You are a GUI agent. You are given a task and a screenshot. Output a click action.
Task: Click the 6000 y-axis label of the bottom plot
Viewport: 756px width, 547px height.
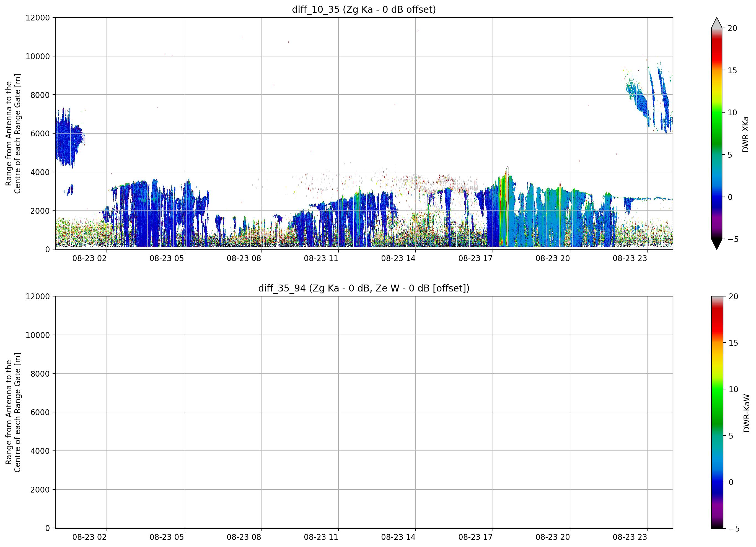coord(40,412)
